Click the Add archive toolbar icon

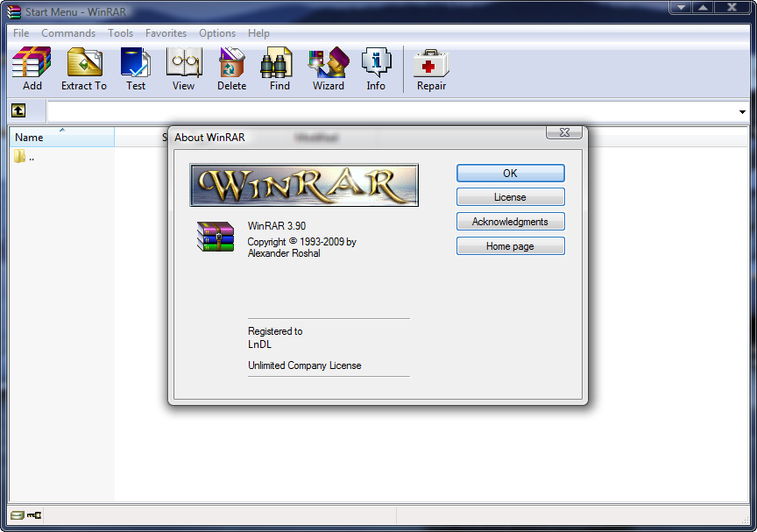coord(32,68)
